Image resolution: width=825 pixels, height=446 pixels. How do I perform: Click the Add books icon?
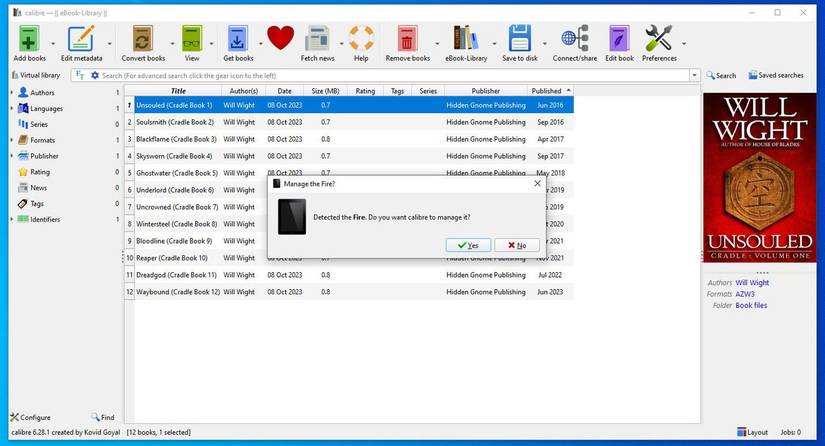tap(29, 39)
